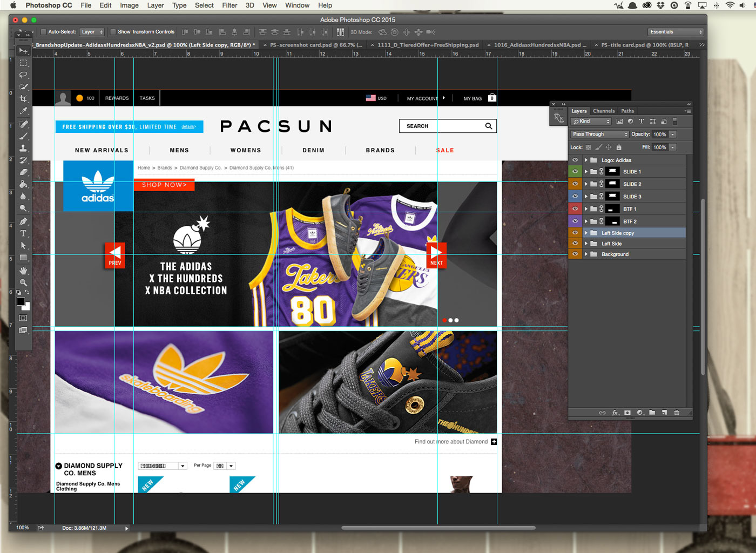Add a layer mask
Image resolution: width=756 pixels, height=553 pixels.
click(x=627, y=413)
